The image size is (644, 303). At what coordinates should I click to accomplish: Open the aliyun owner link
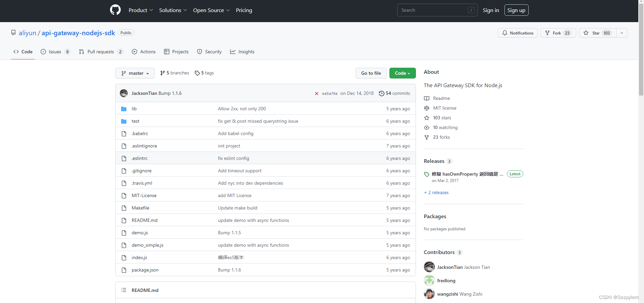click(28, 33)
